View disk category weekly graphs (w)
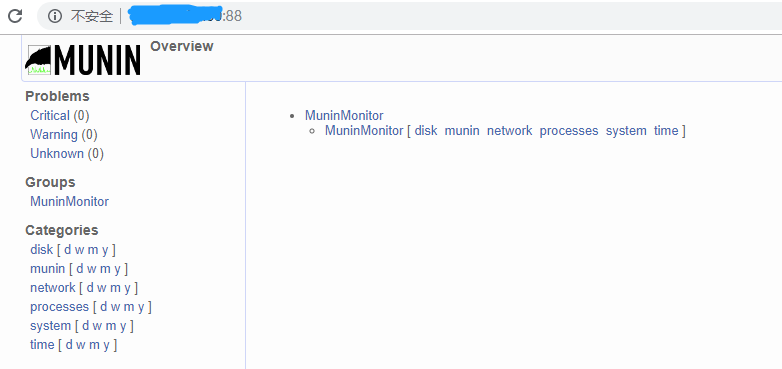 [79, 249]
